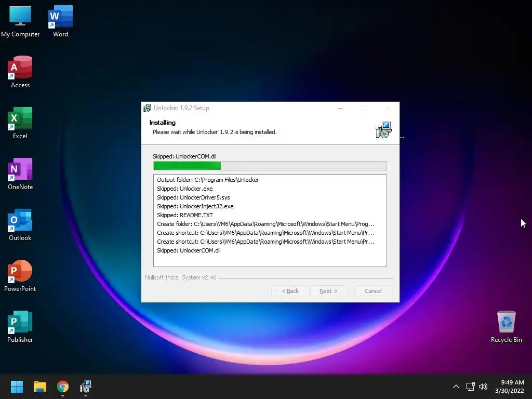Select the Excel desktop shortcut
532x399 pixels.
point(20,123)
